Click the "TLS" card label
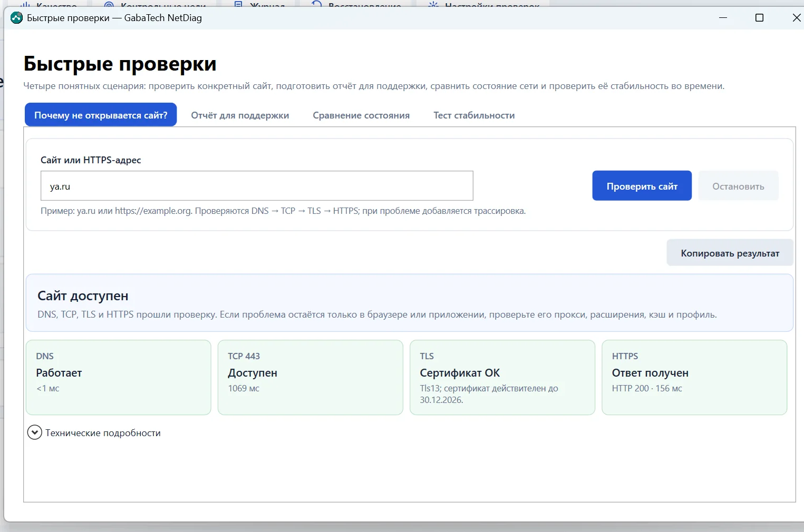 [x=427, y=356]
